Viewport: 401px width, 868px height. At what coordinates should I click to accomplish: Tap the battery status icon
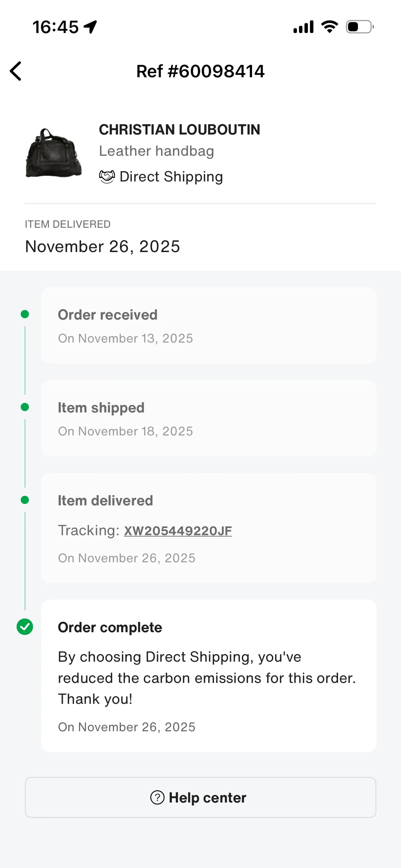360,27
